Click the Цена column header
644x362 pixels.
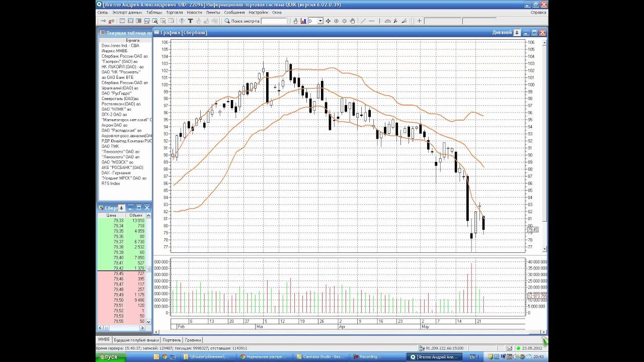click(x=111, y=215)
